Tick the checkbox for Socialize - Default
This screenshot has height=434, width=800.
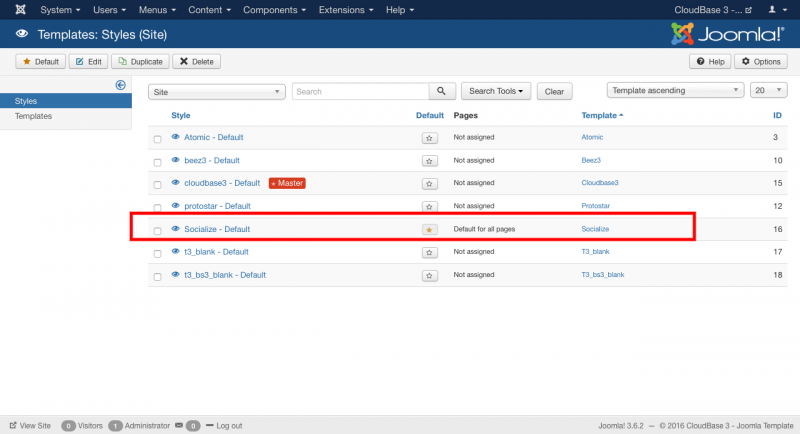coord(158,231)
